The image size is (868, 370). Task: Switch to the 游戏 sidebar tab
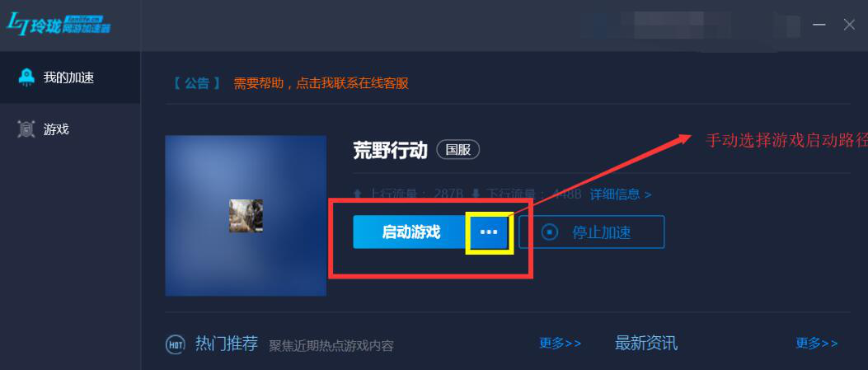point(70,129)
